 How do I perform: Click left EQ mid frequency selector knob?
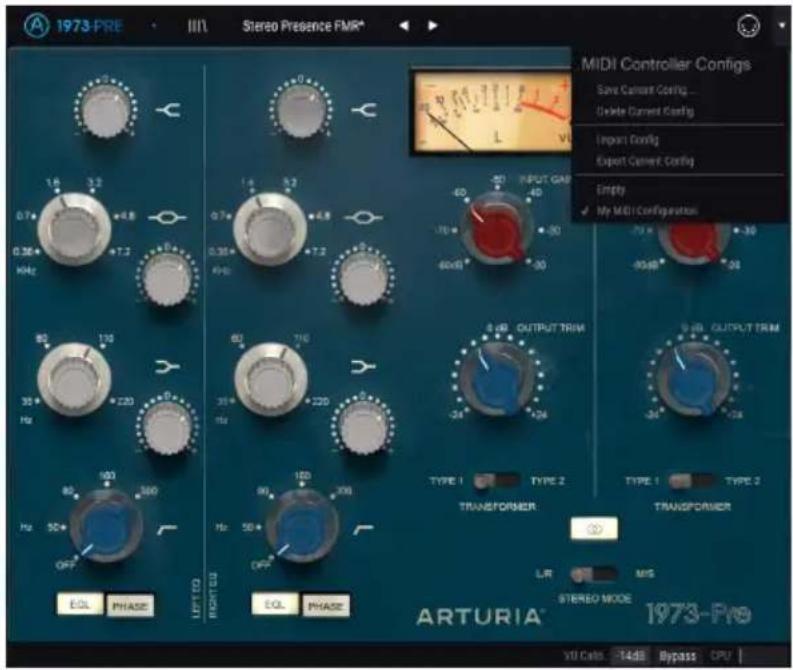tap(74, 229)
